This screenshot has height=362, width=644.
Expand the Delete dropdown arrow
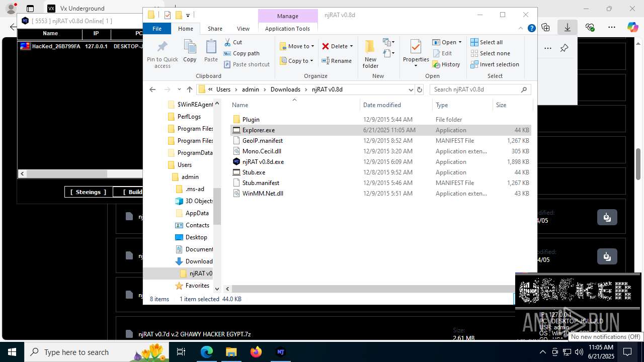[x=351, y=46]
